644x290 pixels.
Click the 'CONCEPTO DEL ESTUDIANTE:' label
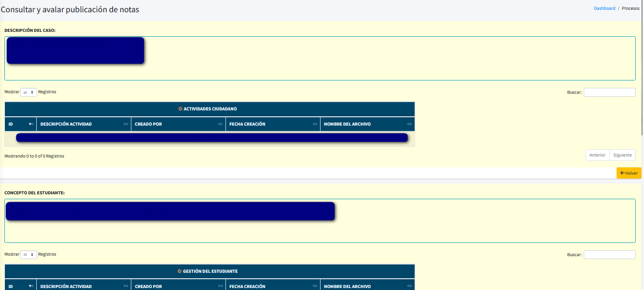point(34,193)
